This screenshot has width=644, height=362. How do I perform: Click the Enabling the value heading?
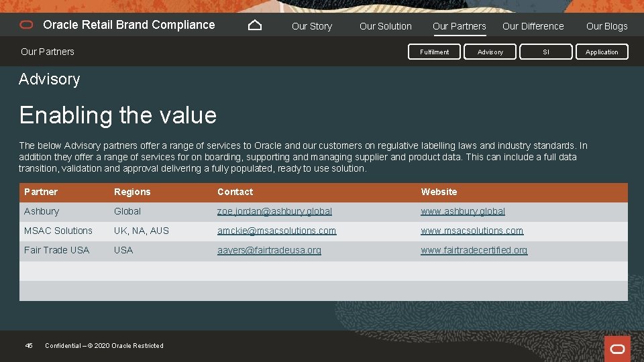(x=118, y=115)
